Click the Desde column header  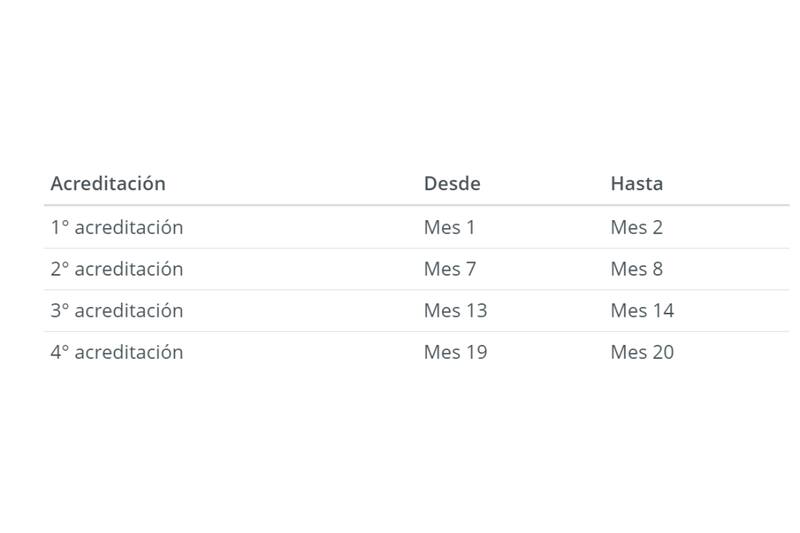[x=452, y=184]
